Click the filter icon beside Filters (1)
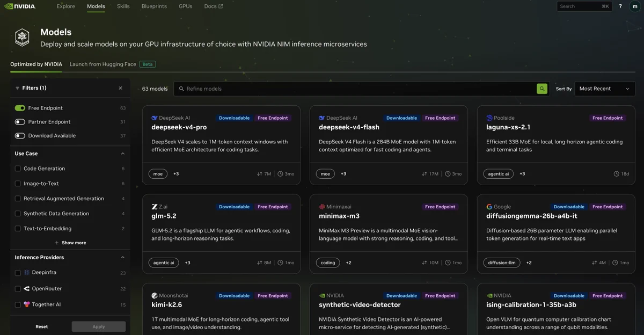 click(x=18, y=88)
